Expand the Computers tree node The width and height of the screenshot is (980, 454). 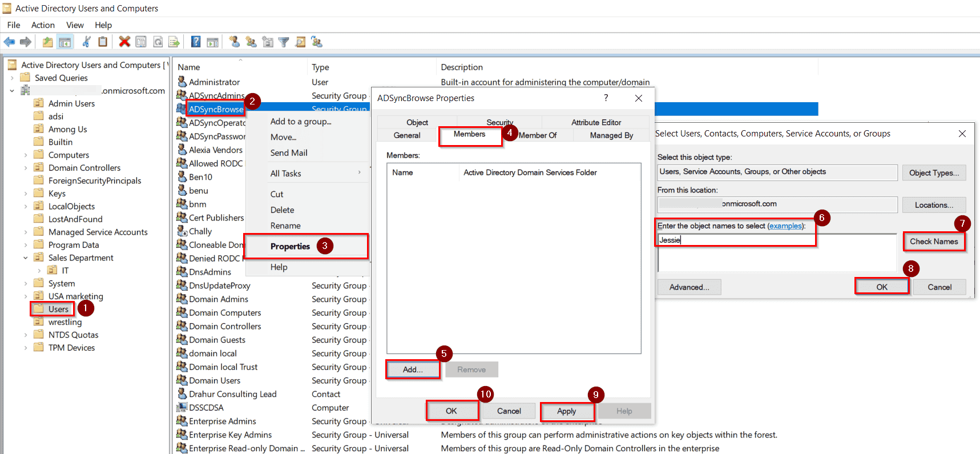(x=26, y=155)
